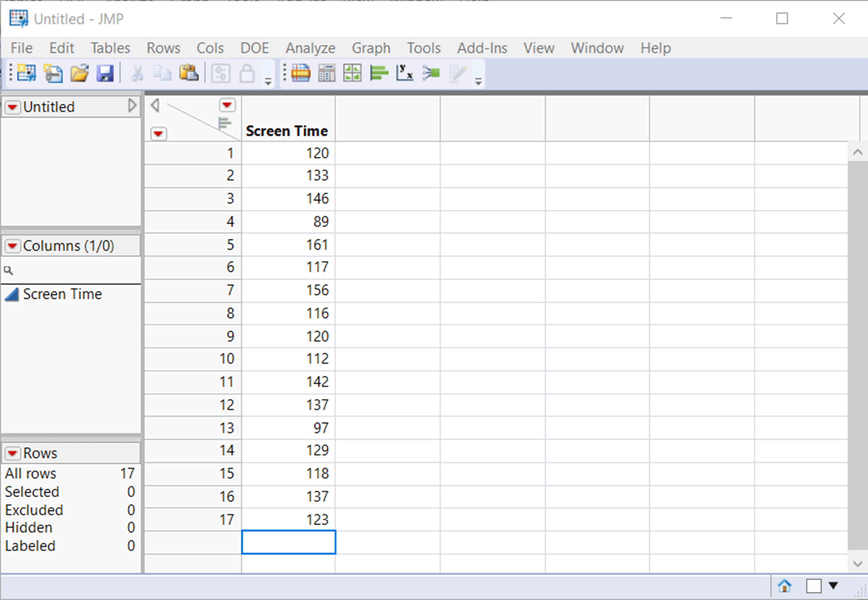Click the New Data Table toolbar icon
Viewport: 868px width, 600px height.
pyautogui.click(x=26, y=73)
